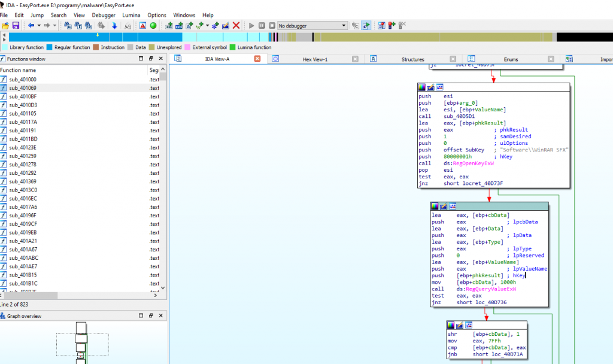The height and width of the screenshot is (364, 613).
Task: Click the red triangle icon in toolbar
Action: click(x=142, y=26)
